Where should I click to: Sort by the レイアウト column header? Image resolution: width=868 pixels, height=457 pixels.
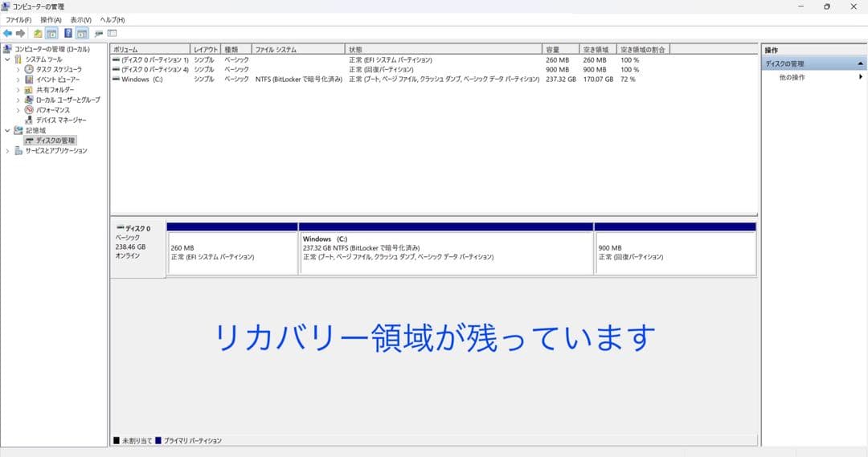206,49
